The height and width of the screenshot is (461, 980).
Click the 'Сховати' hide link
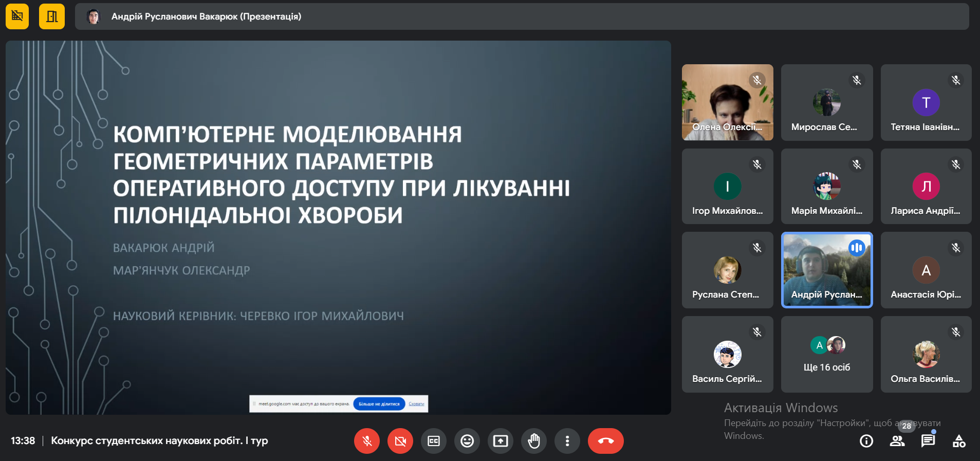416,404
